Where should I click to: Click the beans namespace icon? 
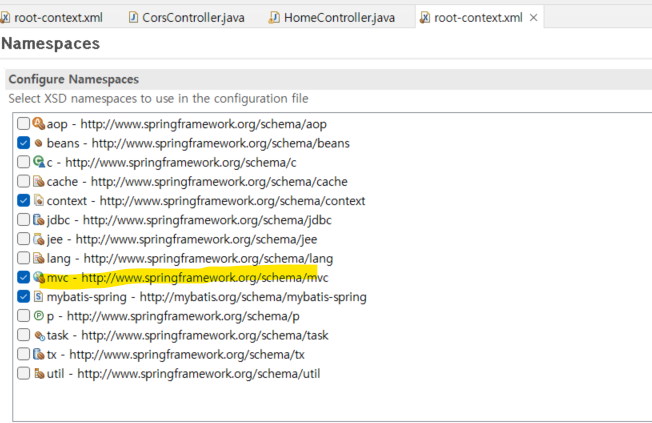pyautogui.click(x=39, y=143)
